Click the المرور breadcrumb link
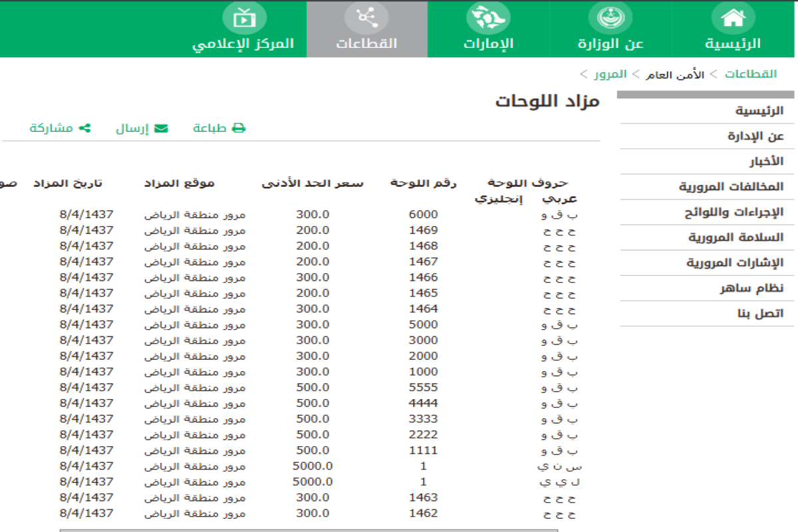Image resolution: width=798 pixels, height=532 pixels. (x=610, y=74)
